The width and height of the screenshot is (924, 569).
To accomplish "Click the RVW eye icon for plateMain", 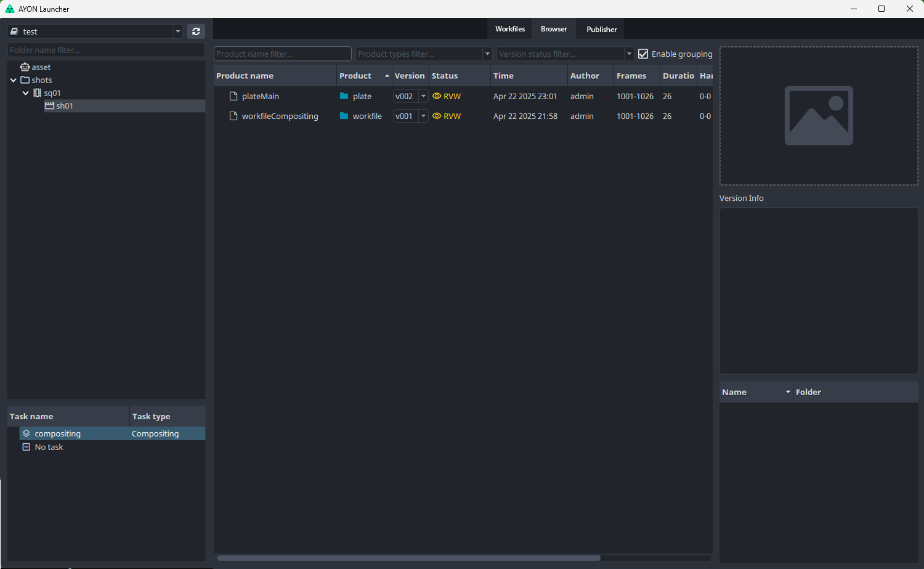I will click(437, 96).
